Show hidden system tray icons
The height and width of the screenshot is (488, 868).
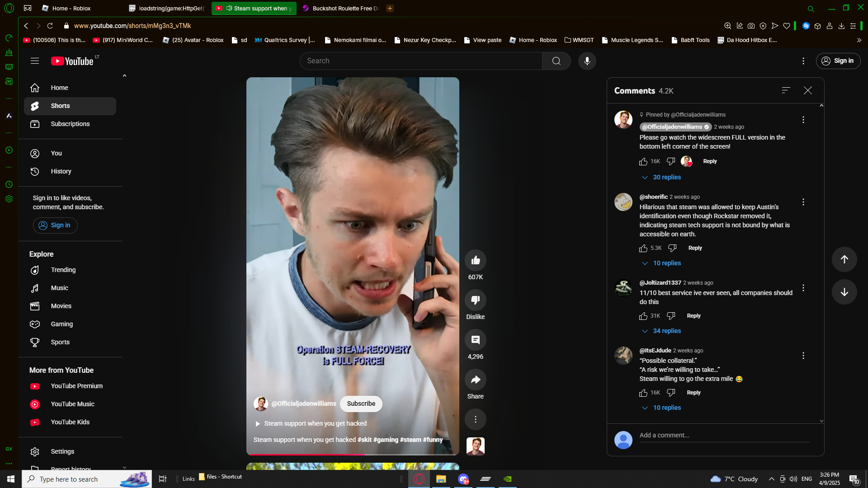(771, 479)
